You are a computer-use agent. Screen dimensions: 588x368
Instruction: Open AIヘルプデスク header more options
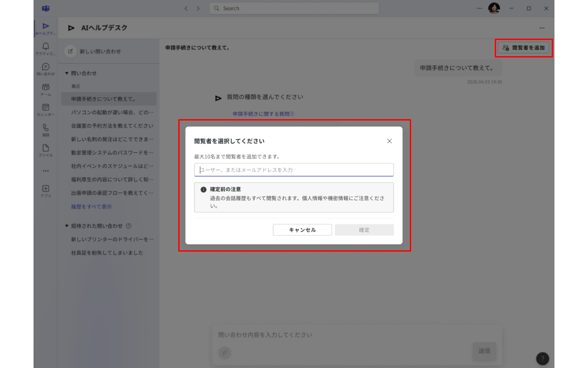coord(542,28)
